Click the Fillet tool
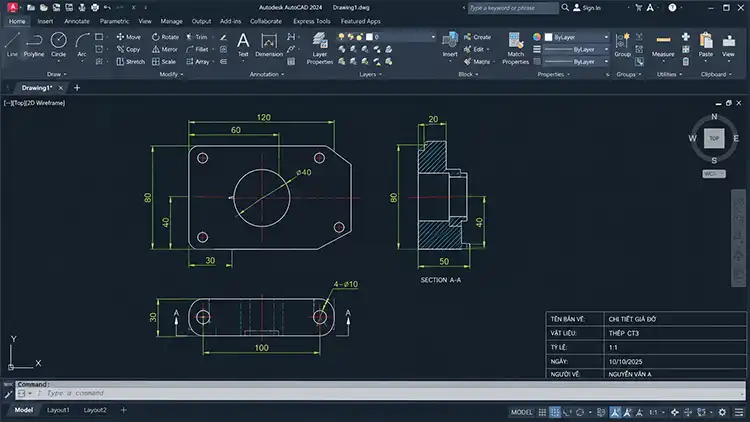This screenshot has width=750, height=422. (x=198, y=49)
